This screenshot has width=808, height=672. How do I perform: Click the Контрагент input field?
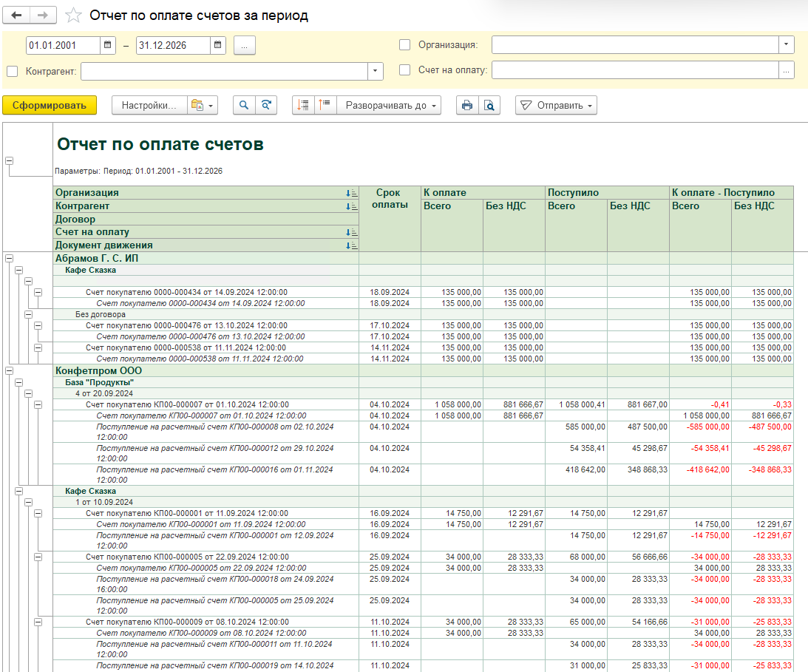coord(224,71)
